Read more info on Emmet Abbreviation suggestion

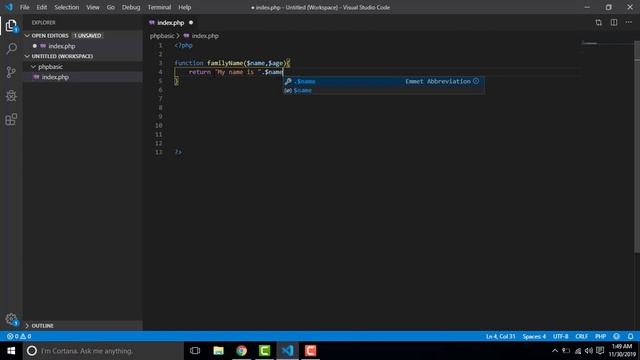(x=476, y=81)
